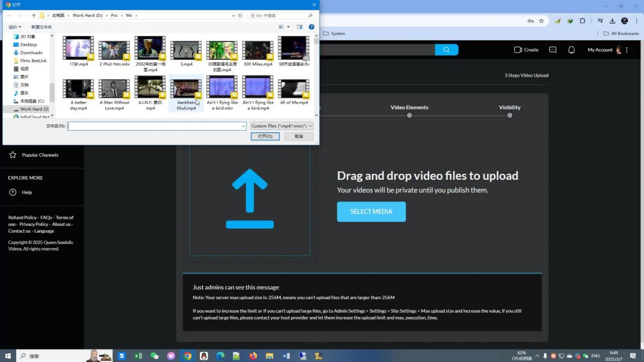Search within the Mv folder box
644x362 pixels.
coord(281,16)
